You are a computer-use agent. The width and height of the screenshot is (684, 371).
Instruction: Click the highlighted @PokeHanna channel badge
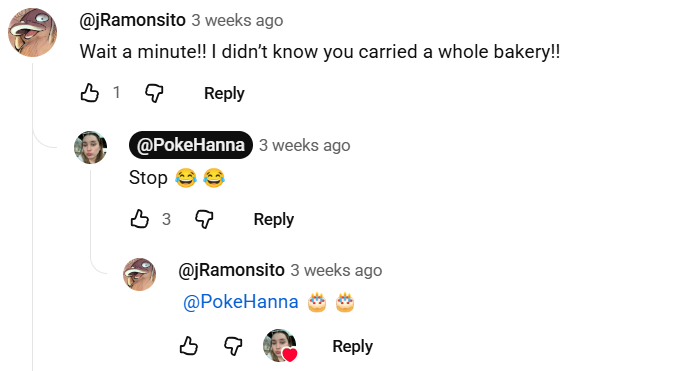click(x=191, y=145)
